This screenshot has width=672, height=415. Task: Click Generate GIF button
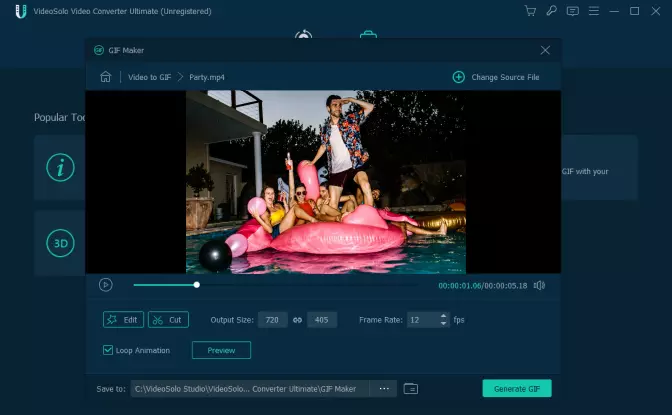(517, 388)
